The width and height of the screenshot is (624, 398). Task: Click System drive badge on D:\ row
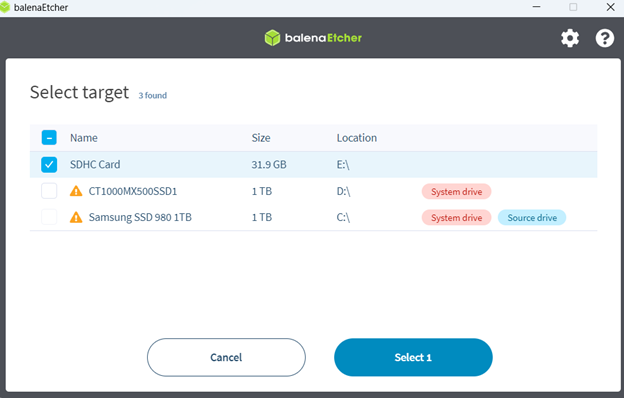pyautogui.click(x=456, y=192)
